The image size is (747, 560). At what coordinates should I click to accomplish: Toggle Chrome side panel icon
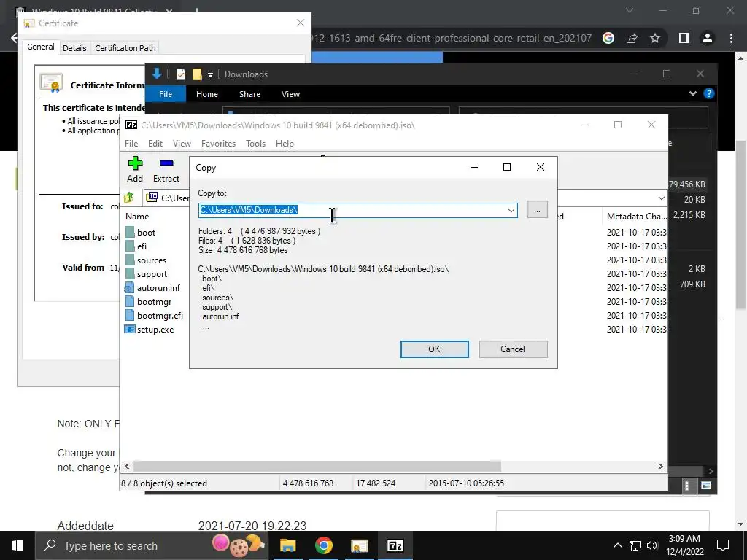point(684,38)
